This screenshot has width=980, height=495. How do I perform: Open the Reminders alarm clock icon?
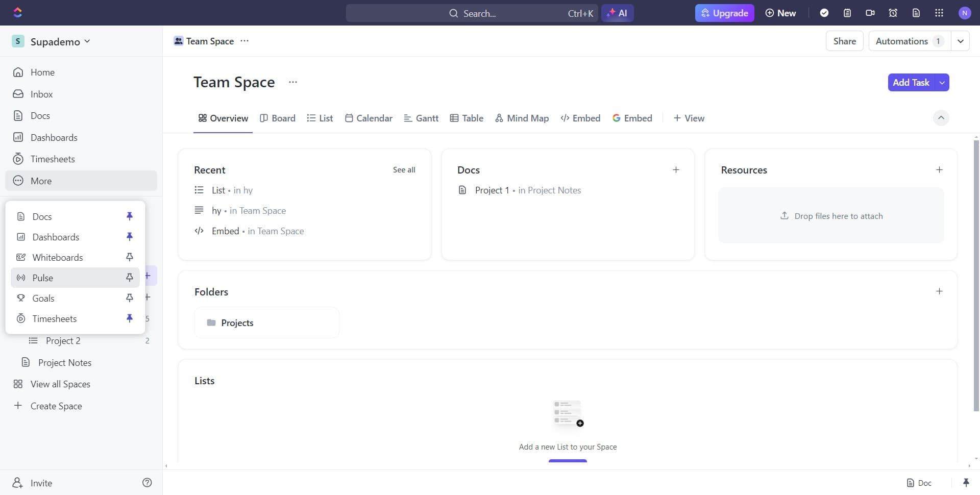[x=893, y=13]
